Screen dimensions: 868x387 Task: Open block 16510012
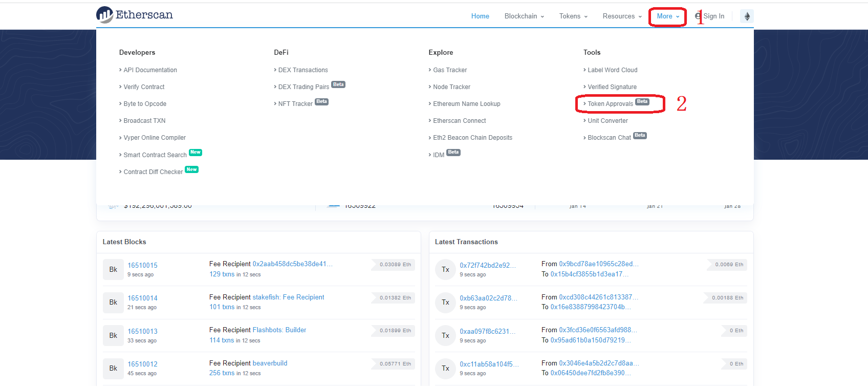(x=142, y=364)
